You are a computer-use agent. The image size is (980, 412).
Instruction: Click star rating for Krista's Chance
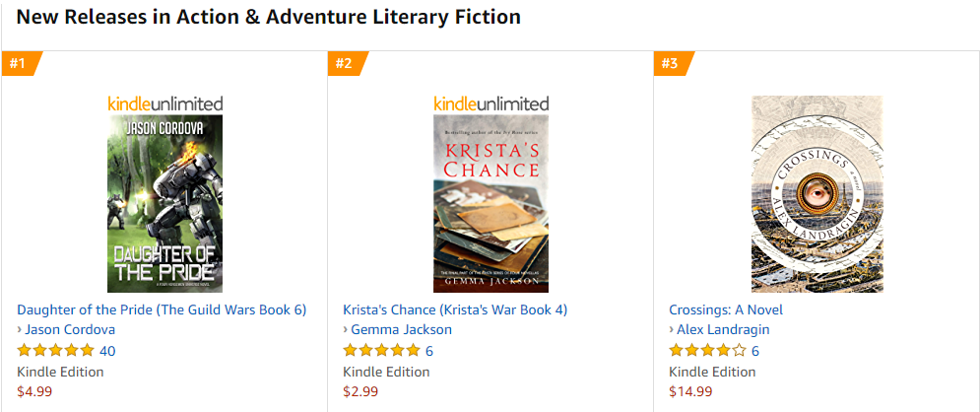tap(382, 351)
